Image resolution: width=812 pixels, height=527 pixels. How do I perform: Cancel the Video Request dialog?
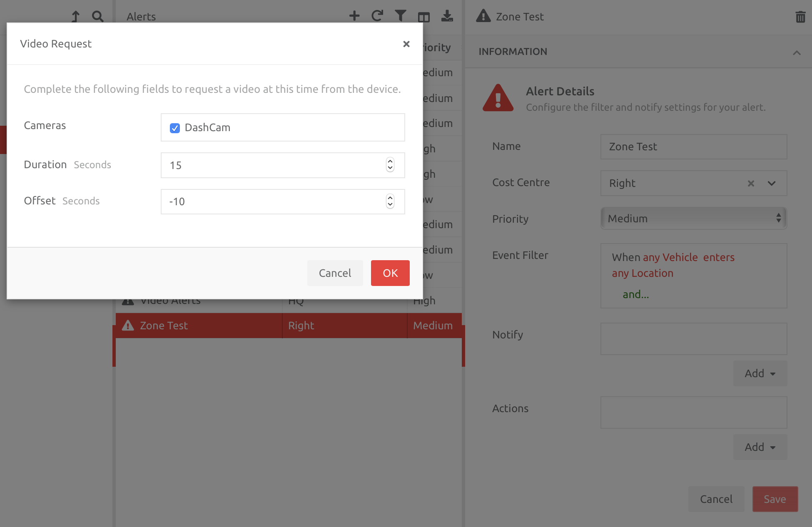click(335, 273)
